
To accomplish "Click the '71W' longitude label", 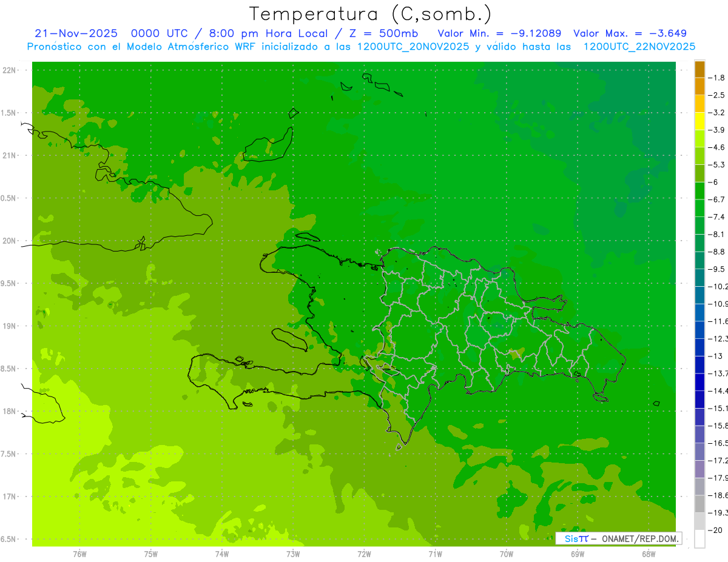I will click(435, 554).
